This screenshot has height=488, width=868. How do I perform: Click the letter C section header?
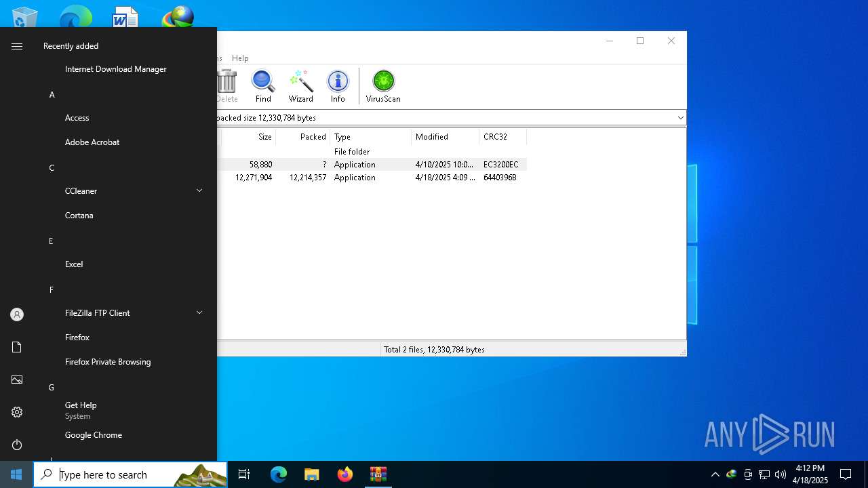point(52,168)
